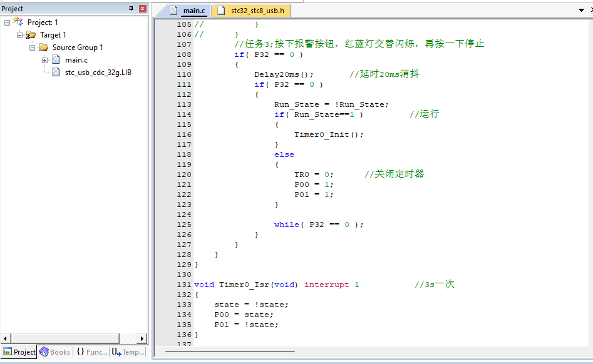Image resolution: width=593 pixels, height=364 pixels.
Task: Click the //3s一次 comment
Action: [x=435, y=285]
